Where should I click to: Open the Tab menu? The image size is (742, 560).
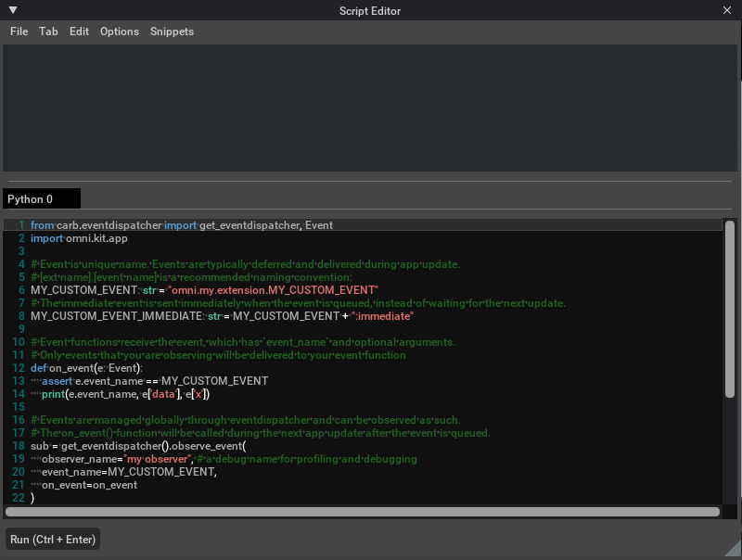coord(48,32)
